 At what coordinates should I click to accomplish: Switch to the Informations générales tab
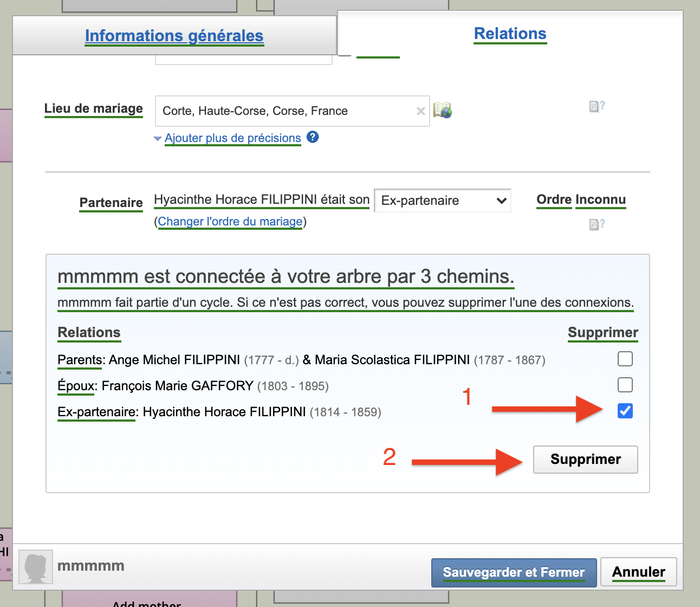point(174,36)
